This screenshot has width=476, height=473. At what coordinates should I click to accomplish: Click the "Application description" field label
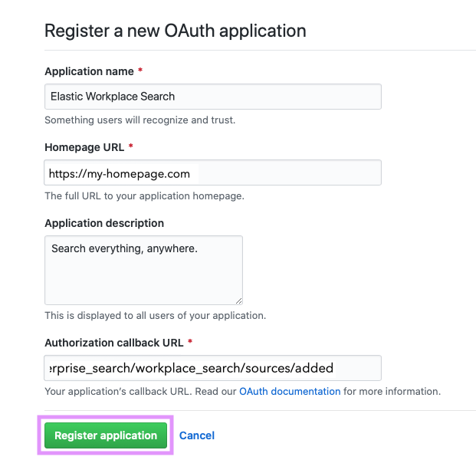click(104, 223)
